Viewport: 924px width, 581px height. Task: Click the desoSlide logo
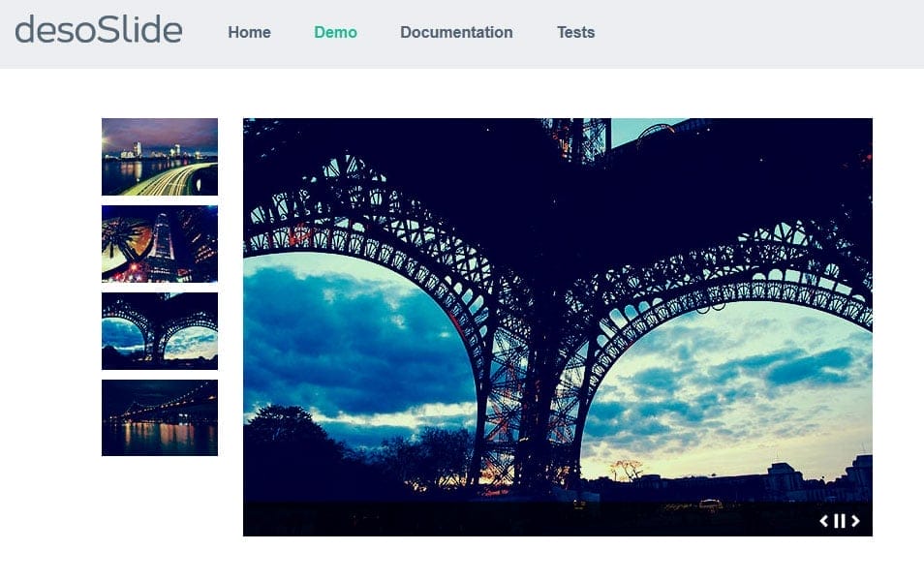pos(99,30)
